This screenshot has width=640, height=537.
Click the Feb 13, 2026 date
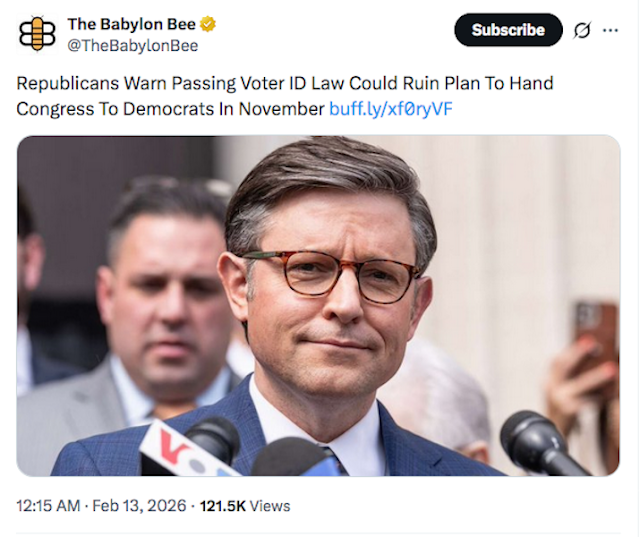(140, 505)
